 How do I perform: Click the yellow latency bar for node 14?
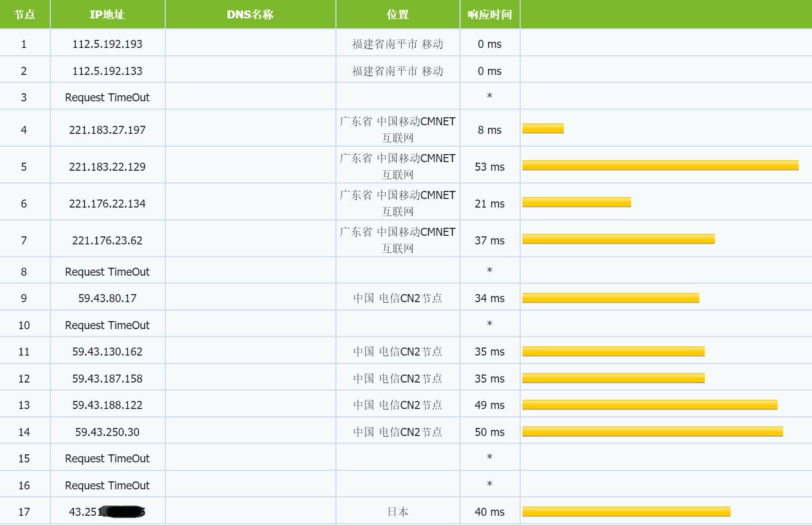coord(653,431)
